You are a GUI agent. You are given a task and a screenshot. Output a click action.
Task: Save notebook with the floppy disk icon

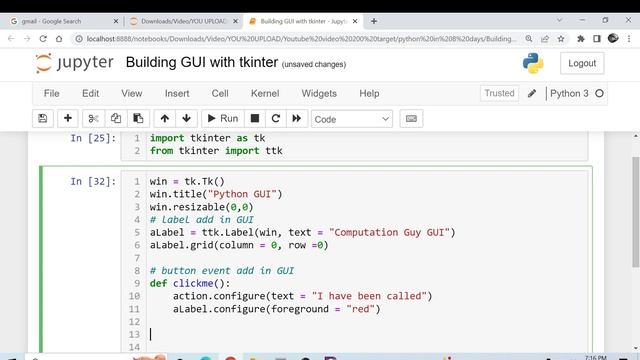[42, 119]
